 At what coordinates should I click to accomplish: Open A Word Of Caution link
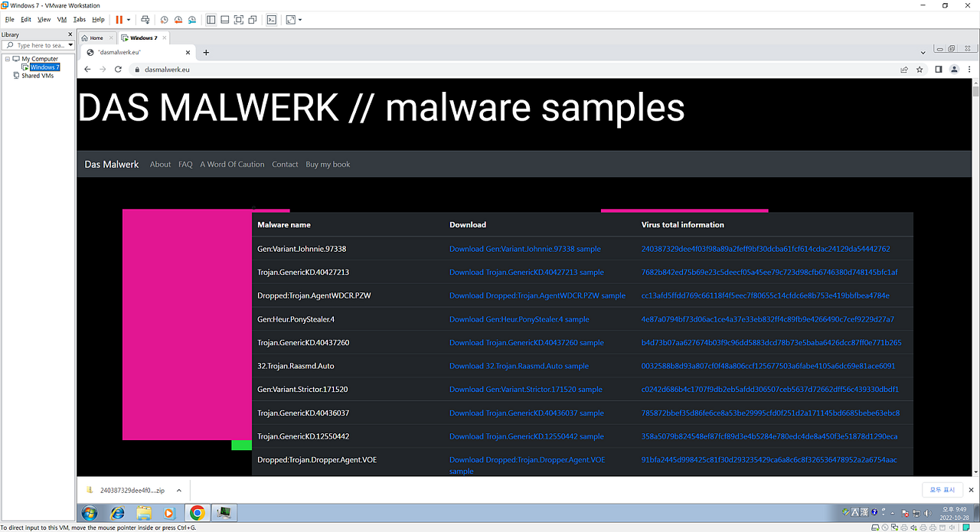(232, 165)
